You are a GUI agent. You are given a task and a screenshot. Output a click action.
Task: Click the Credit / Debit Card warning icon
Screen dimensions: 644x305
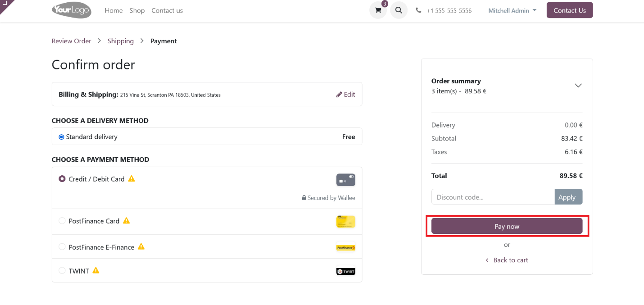pyautogui.click(x=132, y=179)
